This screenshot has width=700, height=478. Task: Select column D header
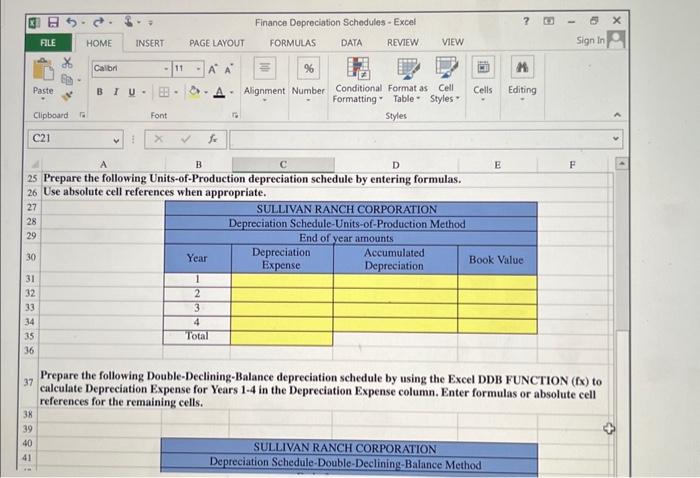pos(396,165)
